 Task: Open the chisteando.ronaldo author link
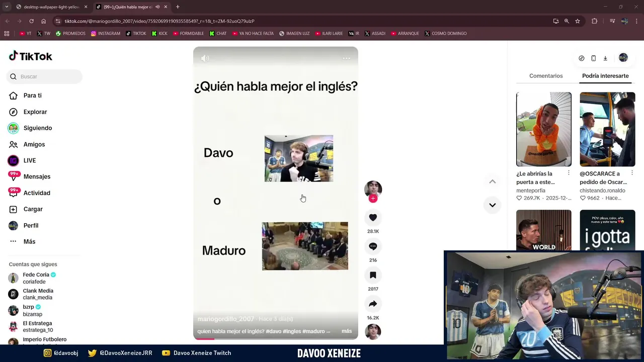click(x=602, y=191)
